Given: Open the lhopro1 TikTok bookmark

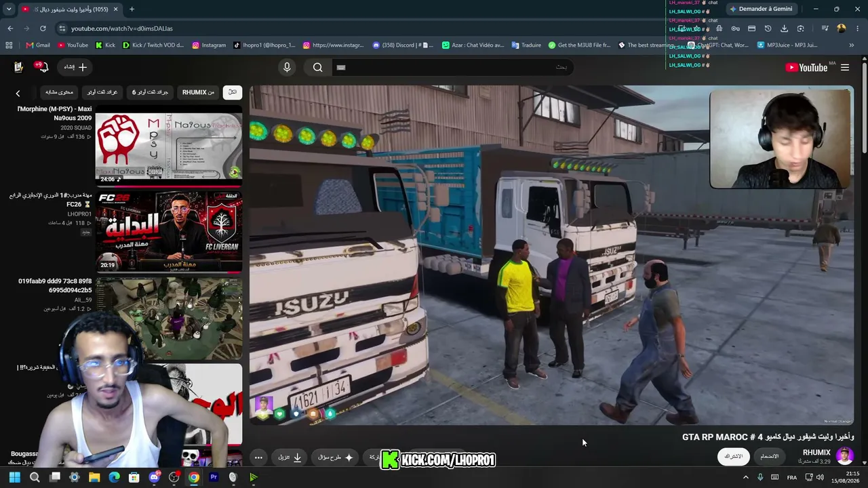Looking at the screenshot, I should (x=264, y=45).
